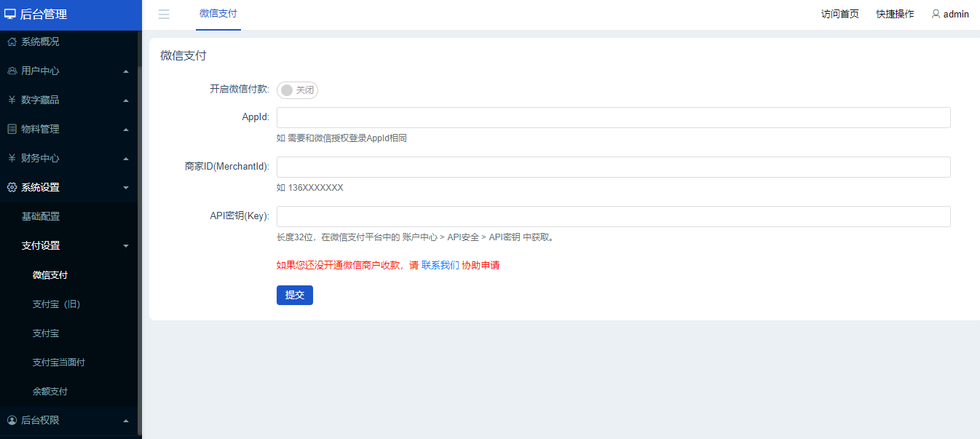
Task: Click the 财务中心 money icon
Action: coord(11,158)
